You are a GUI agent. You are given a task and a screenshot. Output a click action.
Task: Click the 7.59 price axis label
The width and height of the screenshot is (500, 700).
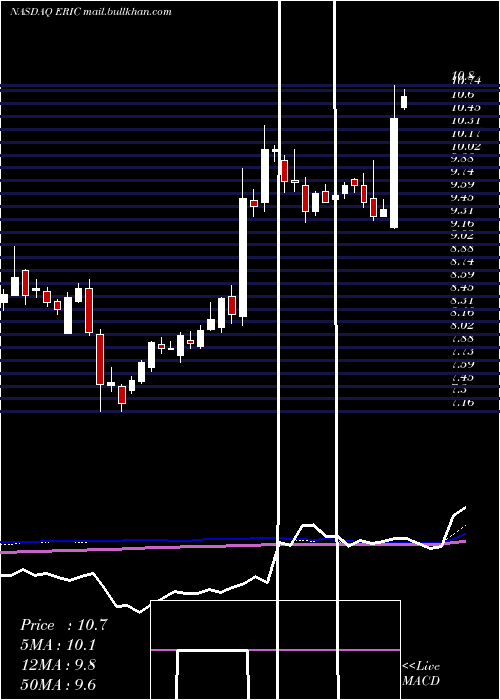465,365
